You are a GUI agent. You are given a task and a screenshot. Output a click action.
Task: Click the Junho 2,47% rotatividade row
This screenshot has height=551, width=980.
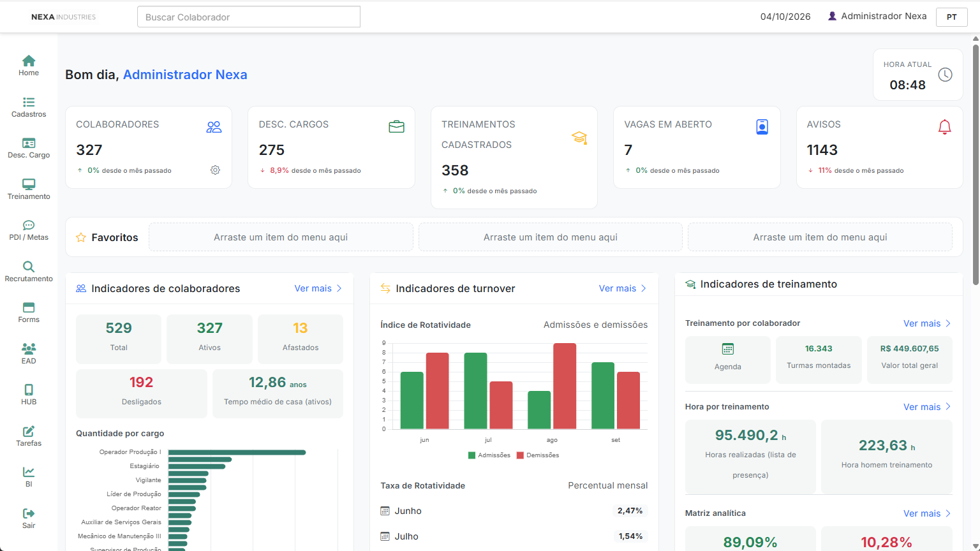point(514,511)
